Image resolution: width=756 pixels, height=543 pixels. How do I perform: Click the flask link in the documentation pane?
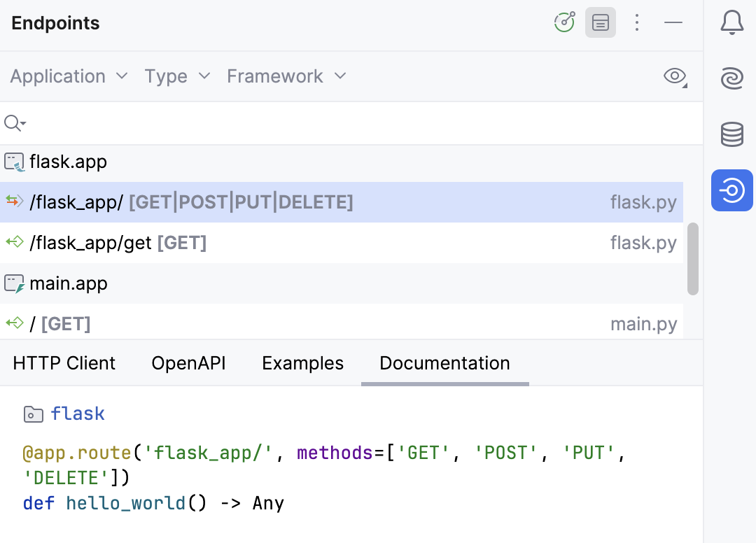pyautogui.click(x=78, y=414)
